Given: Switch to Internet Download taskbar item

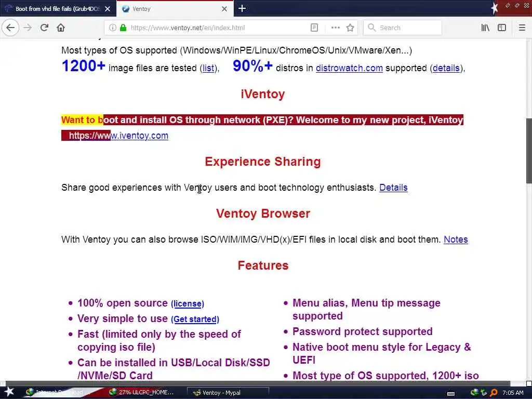Looking at the screenshot, I should coord(58,393).
